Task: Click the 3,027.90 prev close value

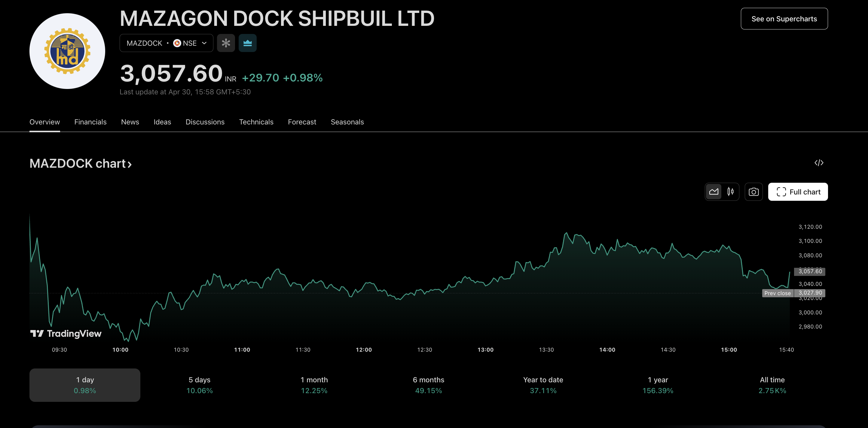Action: (810, 293)
